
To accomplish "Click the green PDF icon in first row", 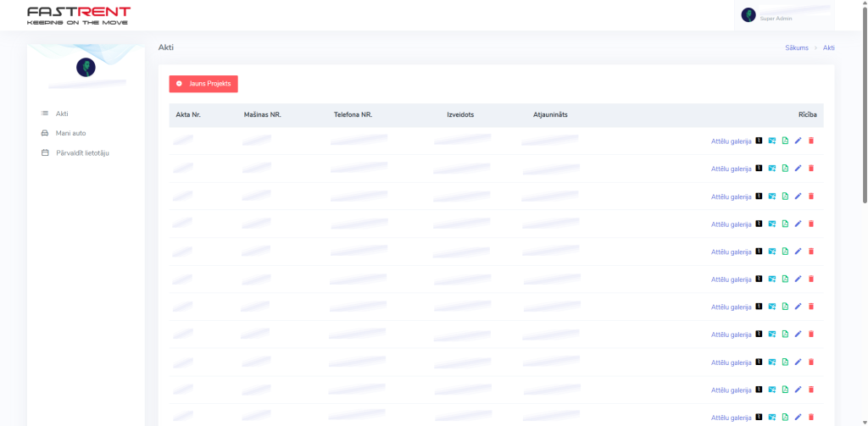I will (x=785, y=141).
